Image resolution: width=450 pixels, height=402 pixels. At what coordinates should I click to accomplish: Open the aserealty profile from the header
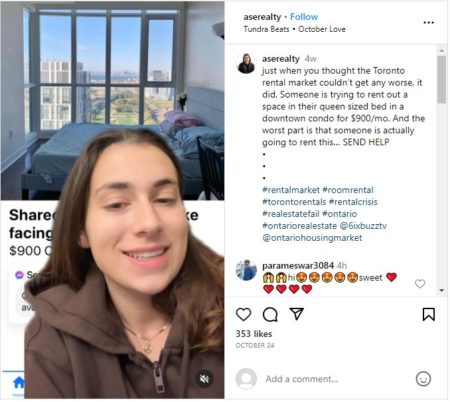262,17
